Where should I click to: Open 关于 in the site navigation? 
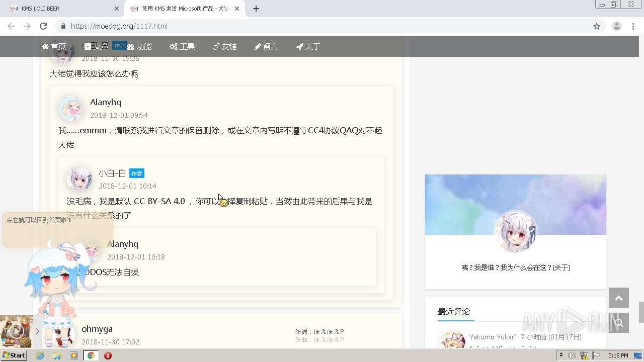click(308, 47)
